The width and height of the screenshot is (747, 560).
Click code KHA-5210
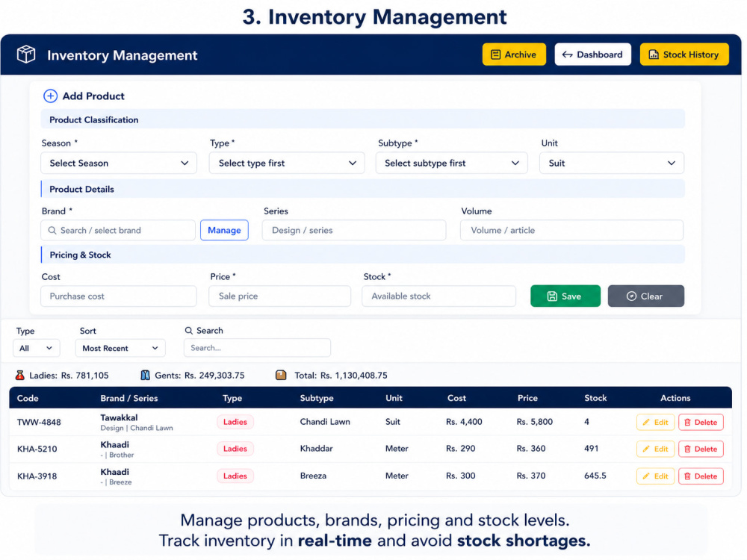click(37, 449)
